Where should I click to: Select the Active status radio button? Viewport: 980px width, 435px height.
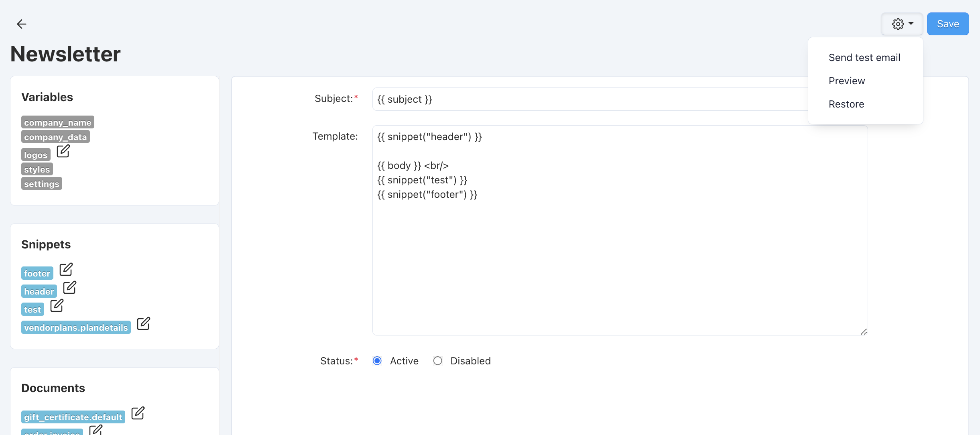pyautogui.click(x=377, y=361)
